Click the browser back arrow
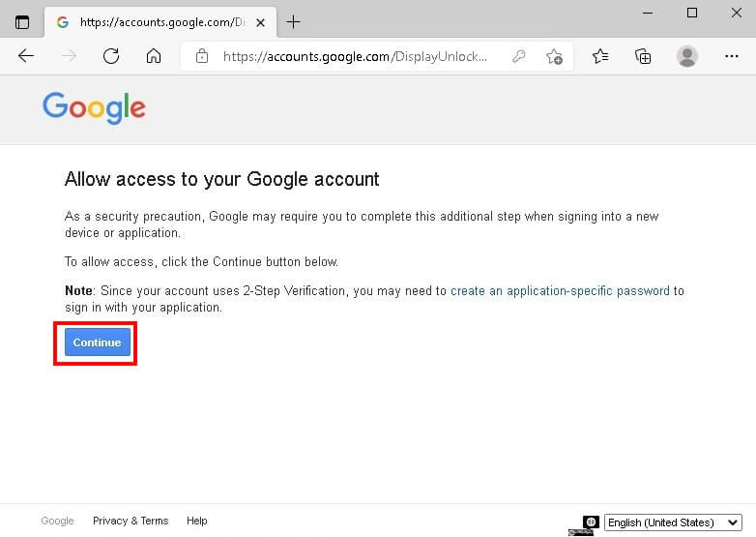 coord(26,56)
